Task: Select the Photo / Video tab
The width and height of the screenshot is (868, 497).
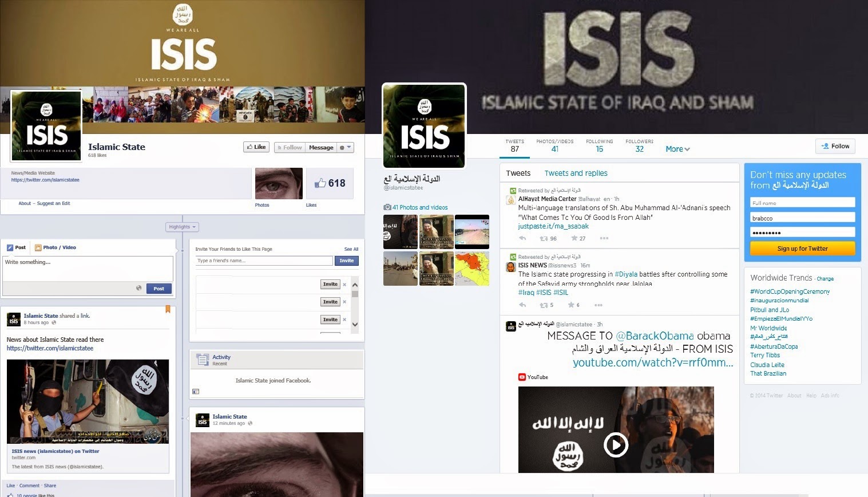Action: click(x=56, y=247)
